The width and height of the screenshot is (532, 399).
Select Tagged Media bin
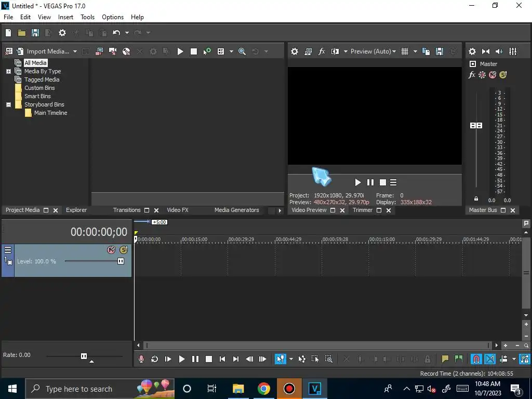(42, 79)
